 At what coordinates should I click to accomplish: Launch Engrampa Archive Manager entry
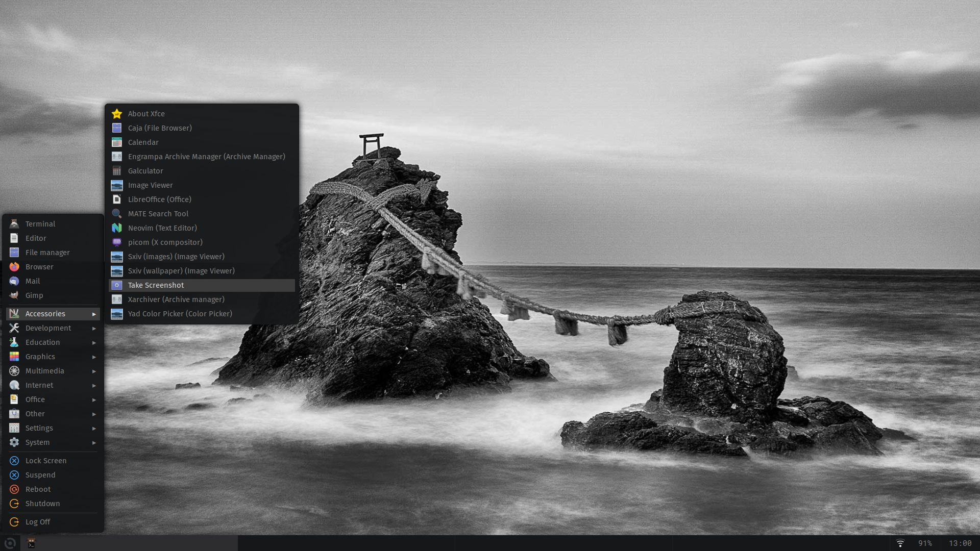coord(202,157)
